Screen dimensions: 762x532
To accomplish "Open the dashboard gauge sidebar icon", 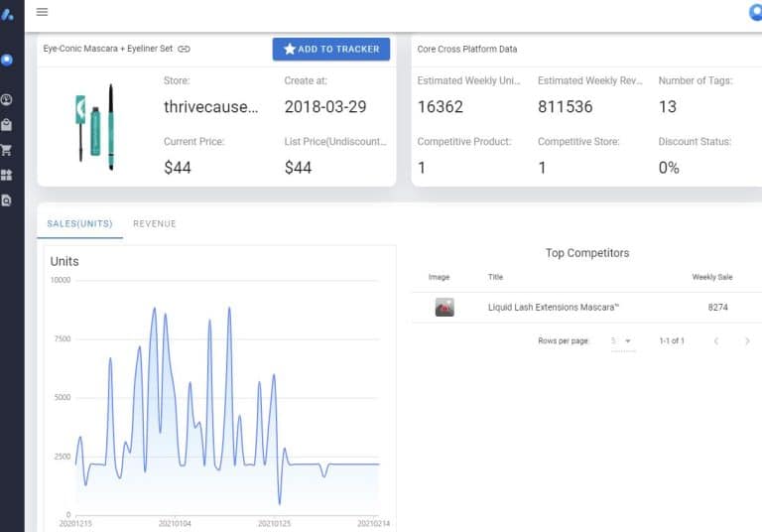I will click(7, 100).
